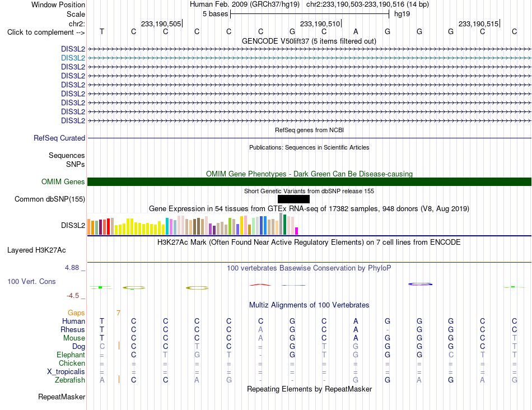Click the 'Scale' track label
Image resolution: width=532 pixels, height=410 pixels.
click(76, 14)
